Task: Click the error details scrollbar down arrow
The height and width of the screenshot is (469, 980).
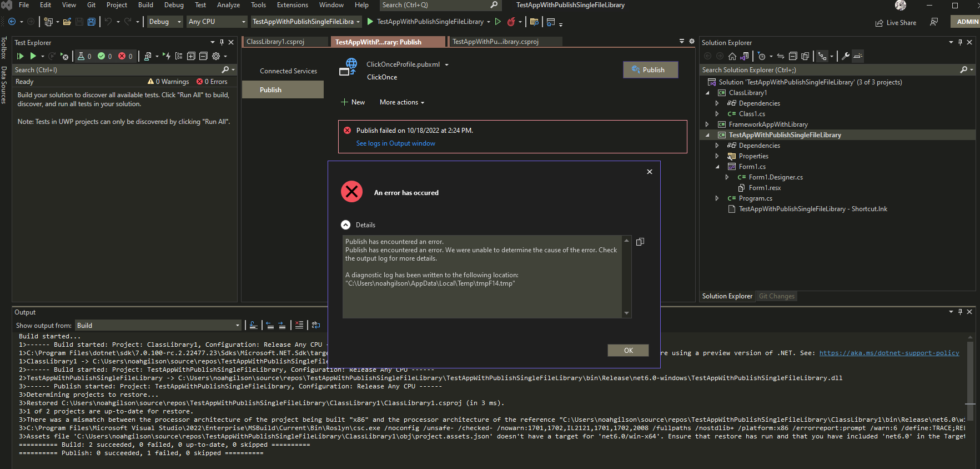Action: point(627,313)
